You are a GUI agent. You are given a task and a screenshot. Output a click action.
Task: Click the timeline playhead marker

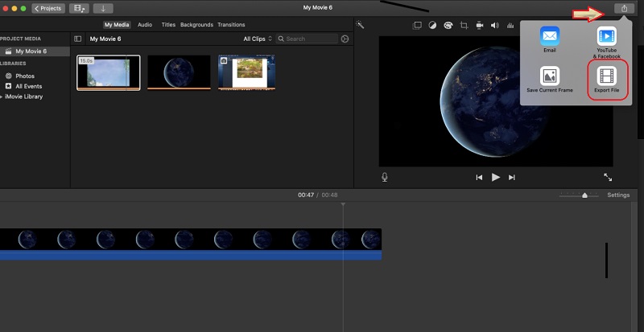(343, 204)
